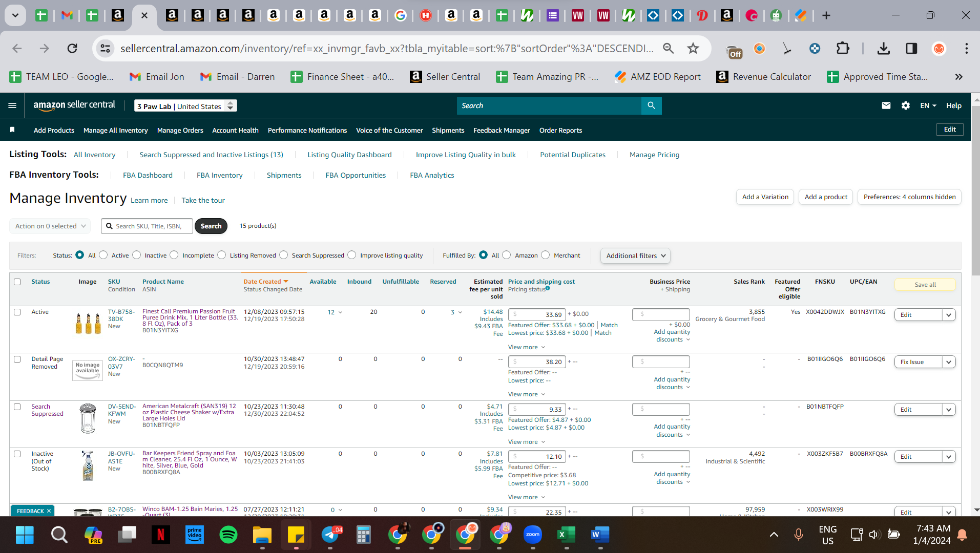Screen dimensions: 980x553
Task: Check the box for DV-5END-KFWM row
Action: [17, 407]
